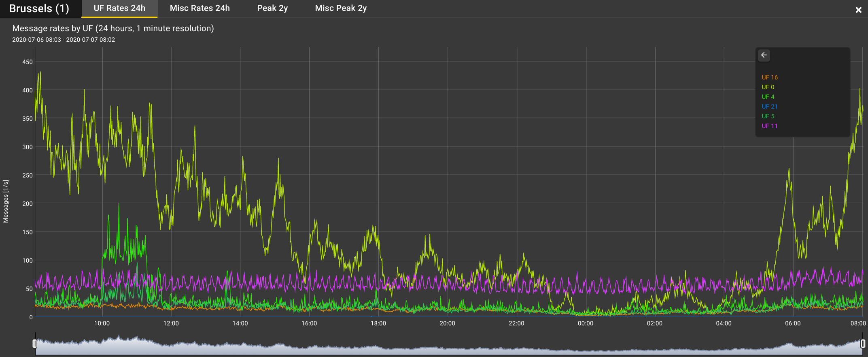Close the Brussels chart panel

click(x=858, y=10)
